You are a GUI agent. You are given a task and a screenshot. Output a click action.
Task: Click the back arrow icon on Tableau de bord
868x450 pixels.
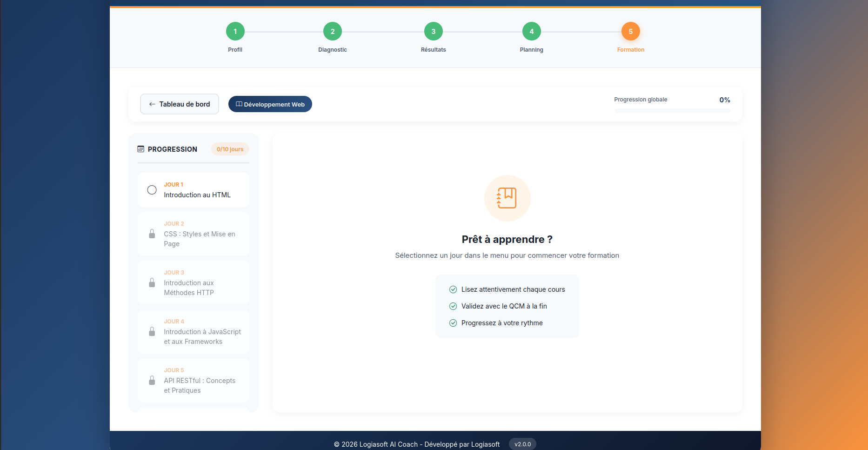pos(151,104)
